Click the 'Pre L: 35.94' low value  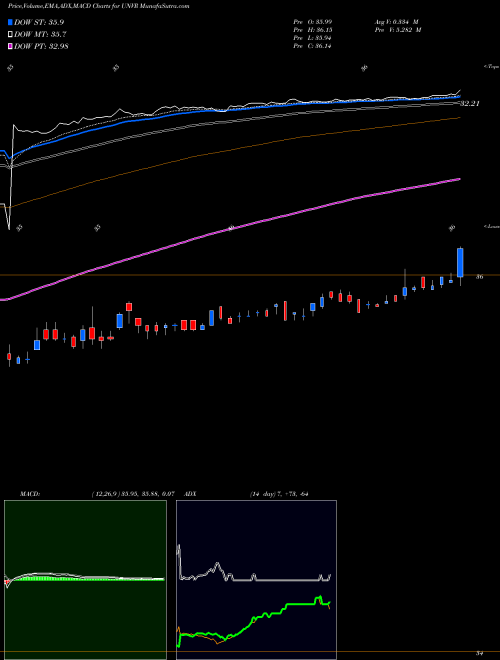tap(312, 38)
